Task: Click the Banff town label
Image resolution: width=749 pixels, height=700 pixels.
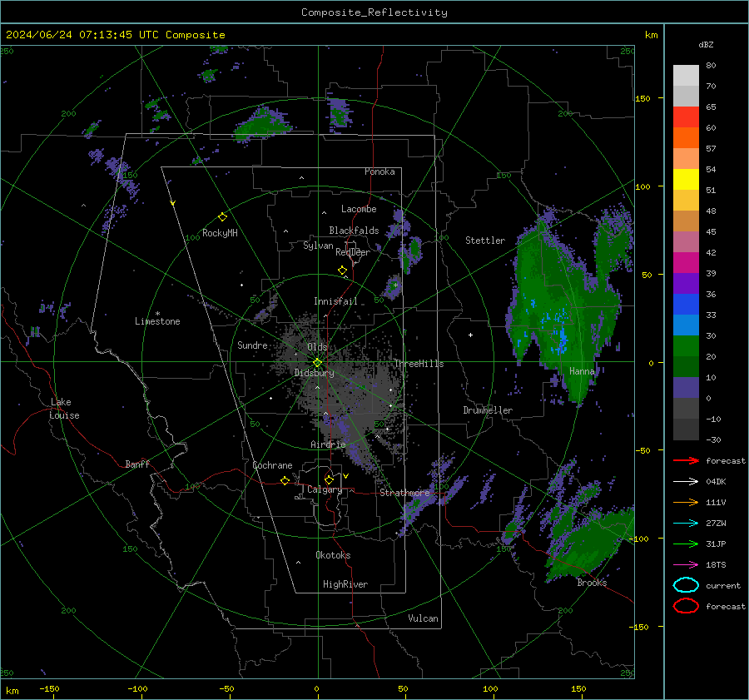Action: point(137,464)
